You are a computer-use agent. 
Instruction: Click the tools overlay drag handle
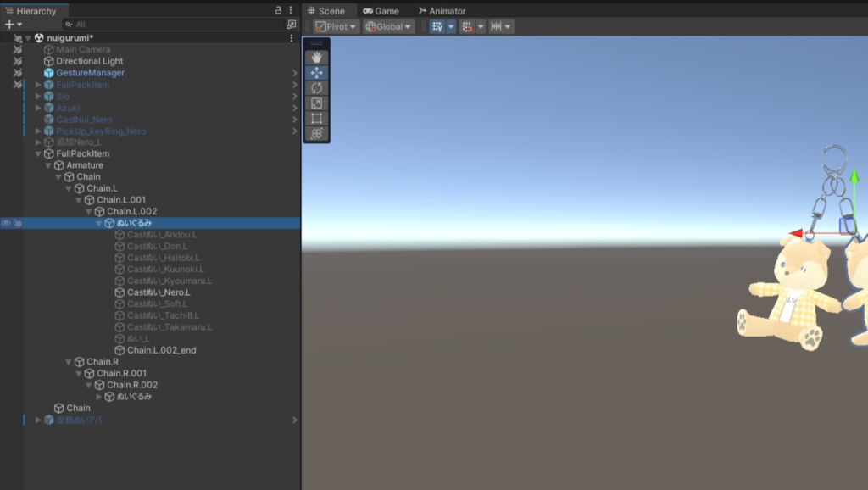point(317,43)
